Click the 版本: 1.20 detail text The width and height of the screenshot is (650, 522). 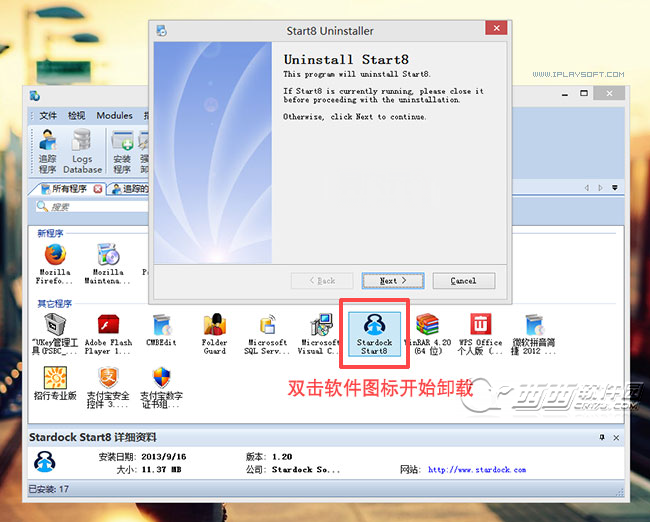tap(269, 457)
